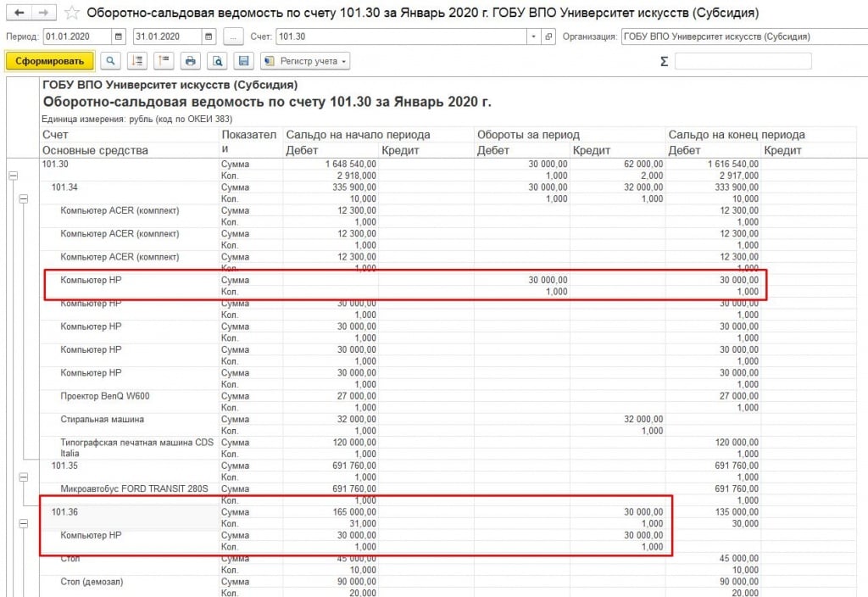Expand the Счет account dropdown list

coord(533,37)
